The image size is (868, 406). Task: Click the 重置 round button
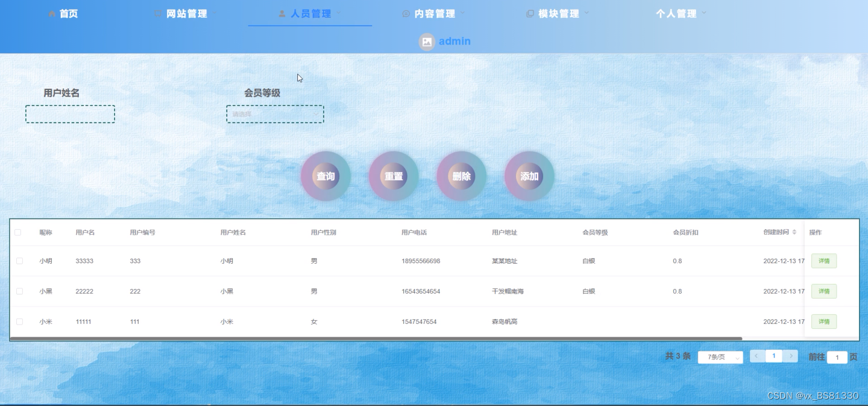pos(394,176)
